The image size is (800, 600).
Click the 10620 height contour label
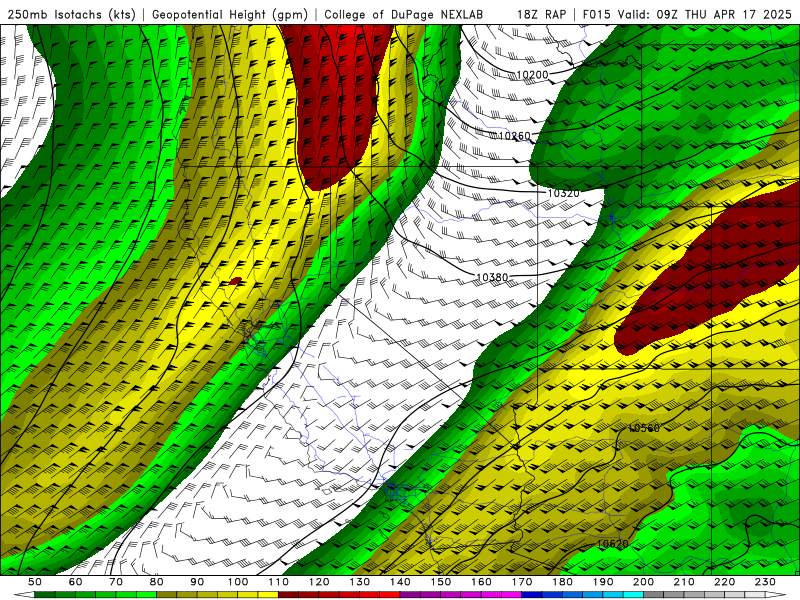(612, 544)
